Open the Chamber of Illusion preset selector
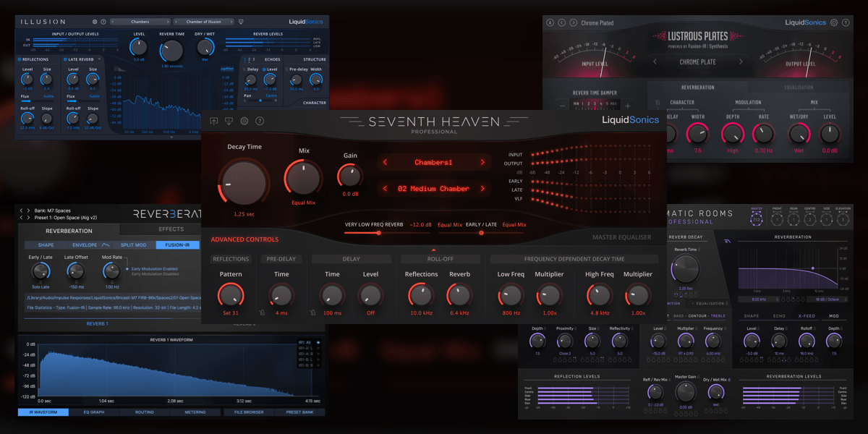868x434 pixels. 205,22
